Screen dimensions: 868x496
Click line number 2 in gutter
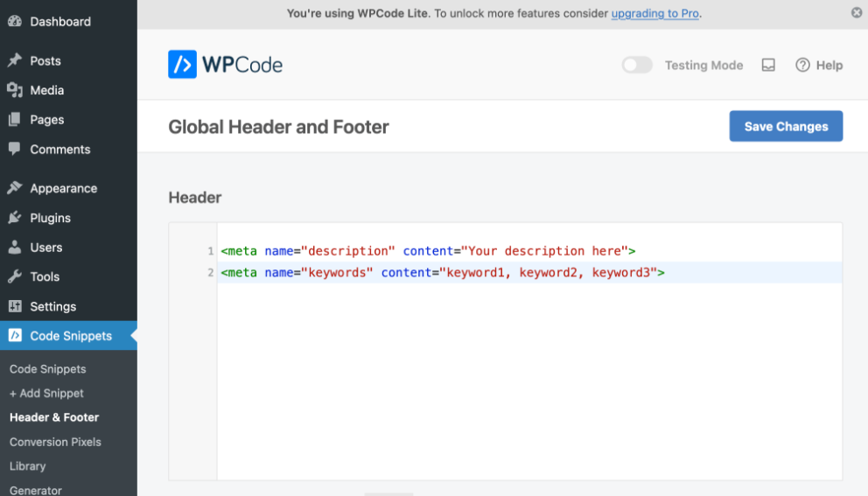tap(210, 273)
